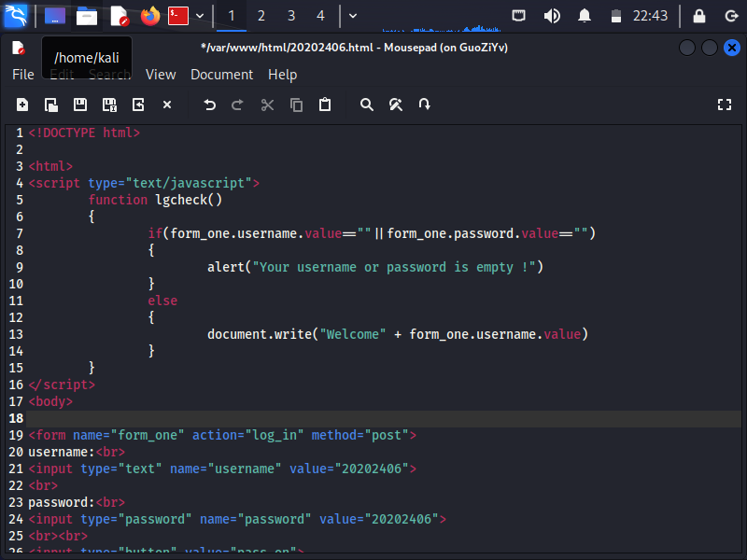Create a new document from the toolbar
Screen dimensions: 747x560
(22, 105)
